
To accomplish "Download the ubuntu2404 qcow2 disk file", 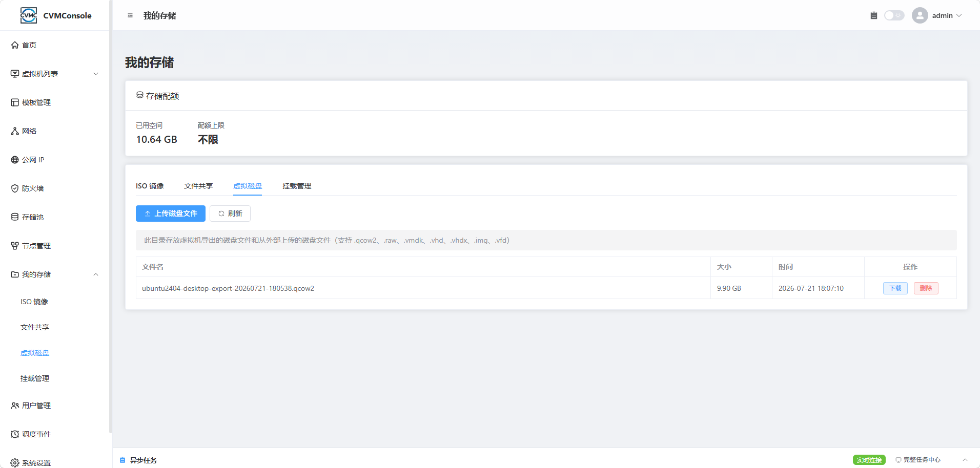I will pos(895,288).
